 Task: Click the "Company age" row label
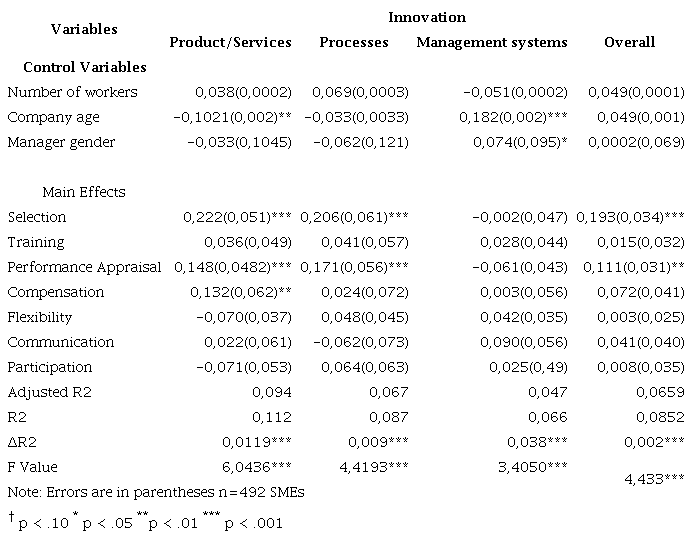point(53,117)
